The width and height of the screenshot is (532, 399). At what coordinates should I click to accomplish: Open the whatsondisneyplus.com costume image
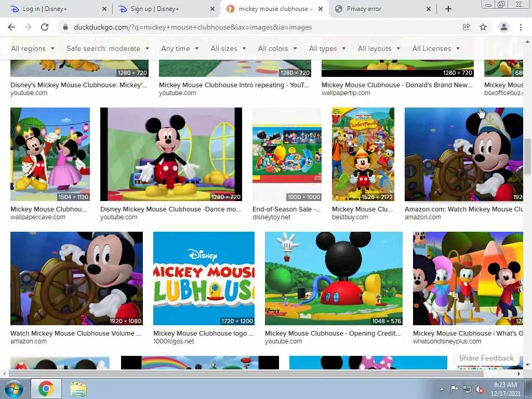[x=468, y=278]
